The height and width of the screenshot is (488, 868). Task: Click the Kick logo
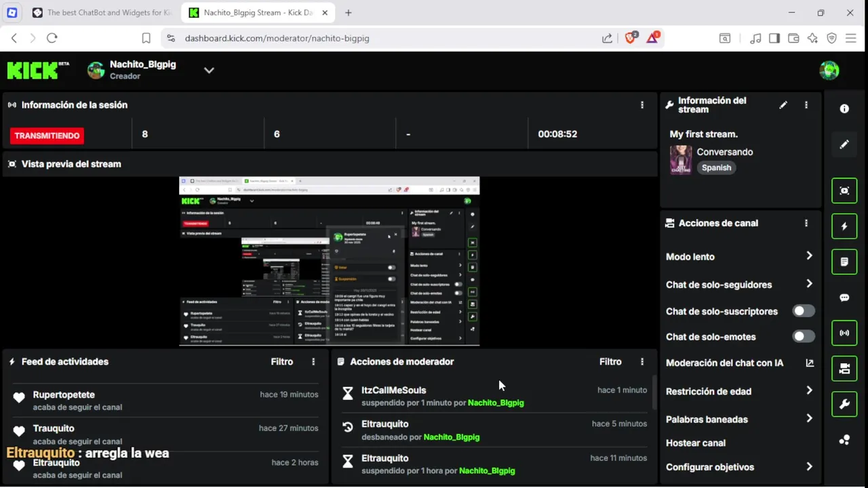tap(38, 70)
